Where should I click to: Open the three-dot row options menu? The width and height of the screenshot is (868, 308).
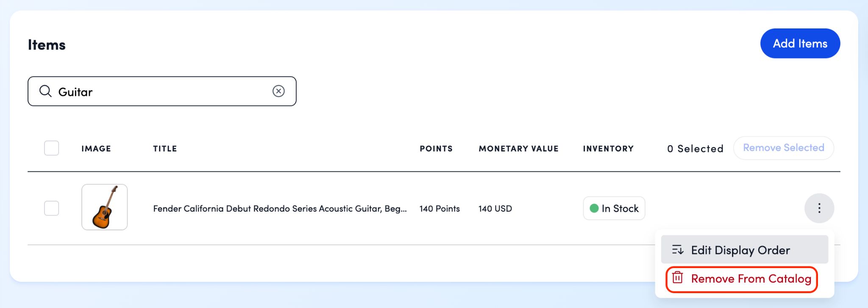click(819, 208)
